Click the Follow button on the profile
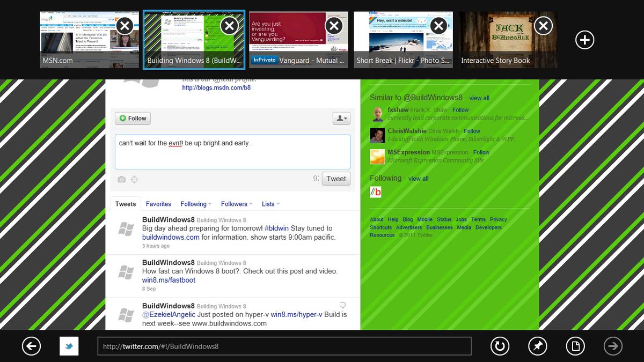 [x=133, y=118]
